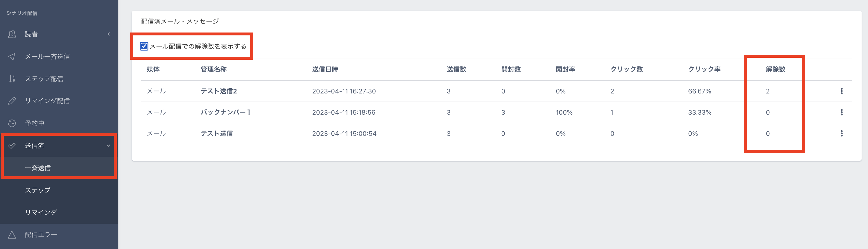Click the readers (読者) people icon
The width and height of the screenshot is (868, 249).
tap(12, 34)
